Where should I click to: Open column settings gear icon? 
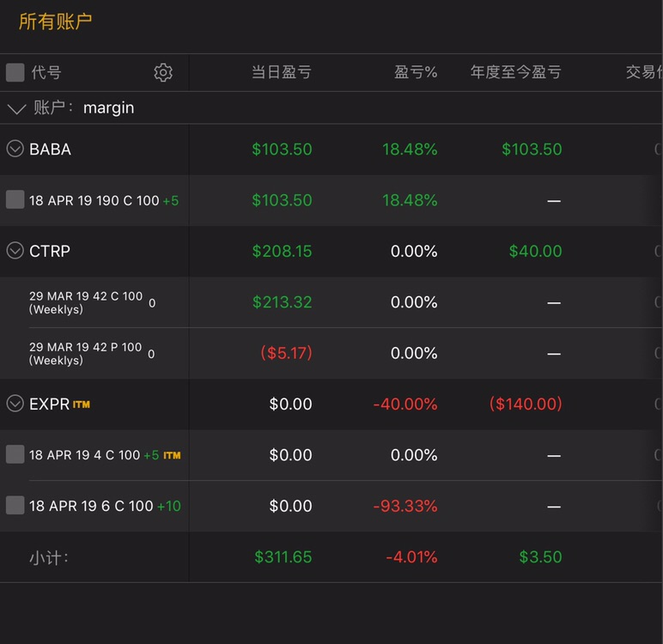click(163, 73)
